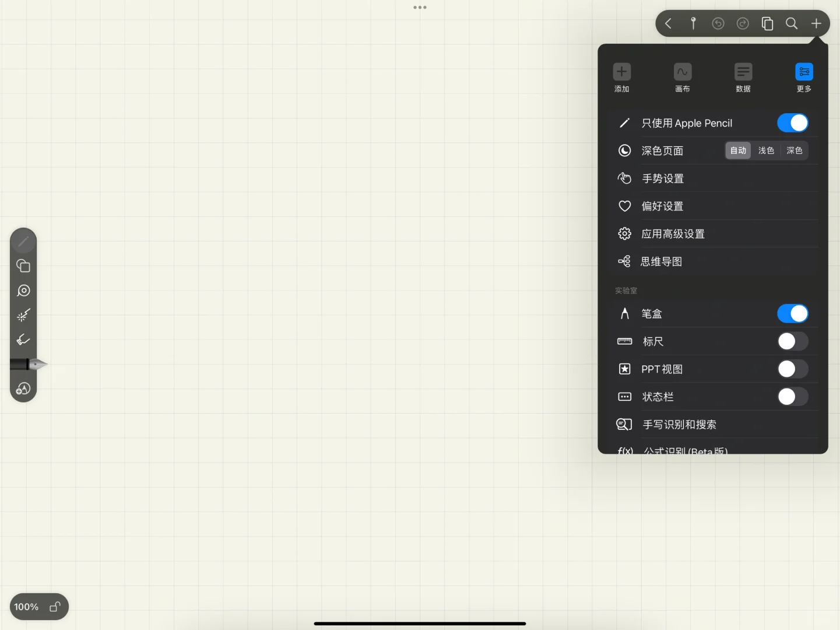Select the gesture eraser tool
Viewport: 840px width, 630px height.
click(23, 339)
